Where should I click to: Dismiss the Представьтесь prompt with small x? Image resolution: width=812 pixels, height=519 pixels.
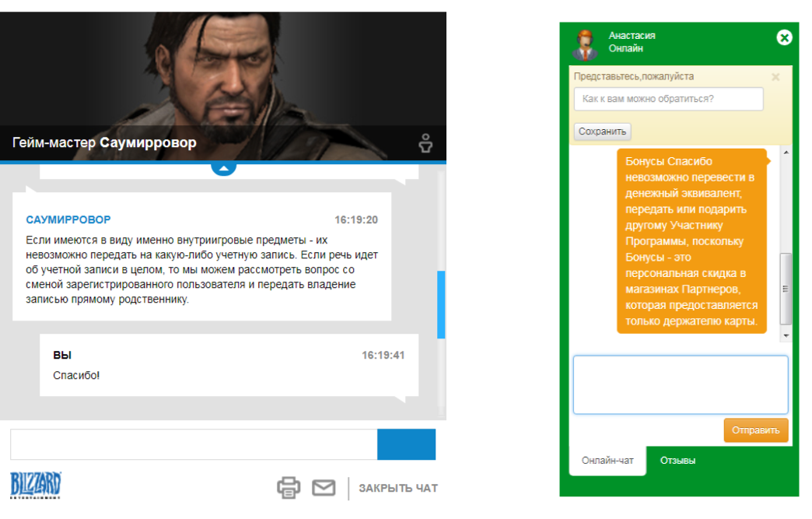[x=775, y=77]
